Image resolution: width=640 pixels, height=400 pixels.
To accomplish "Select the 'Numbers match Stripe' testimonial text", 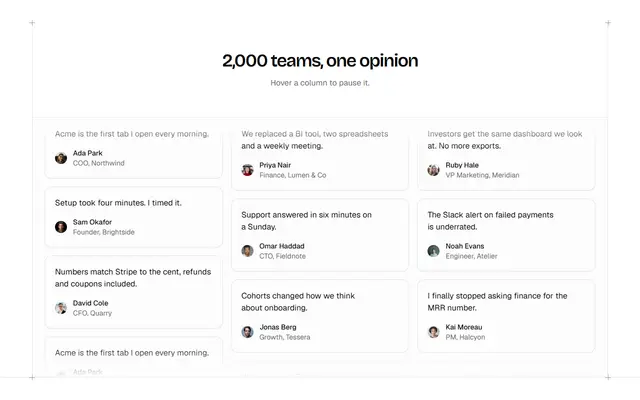I will [x=133, y=278].
